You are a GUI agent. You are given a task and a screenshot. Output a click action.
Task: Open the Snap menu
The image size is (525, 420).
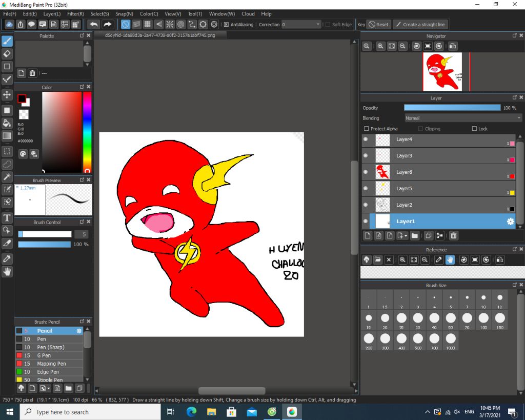[x=124, y=14]
